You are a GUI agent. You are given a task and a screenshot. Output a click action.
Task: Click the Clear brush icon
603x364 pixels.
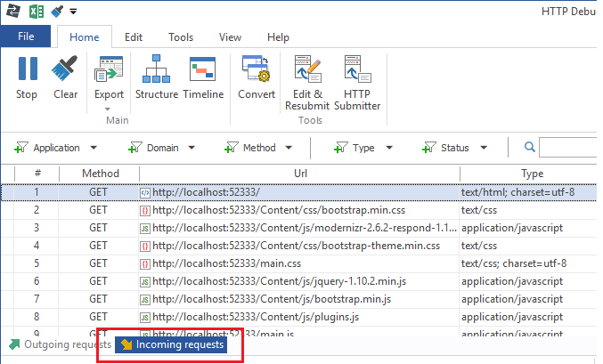[x=65, y=69]
